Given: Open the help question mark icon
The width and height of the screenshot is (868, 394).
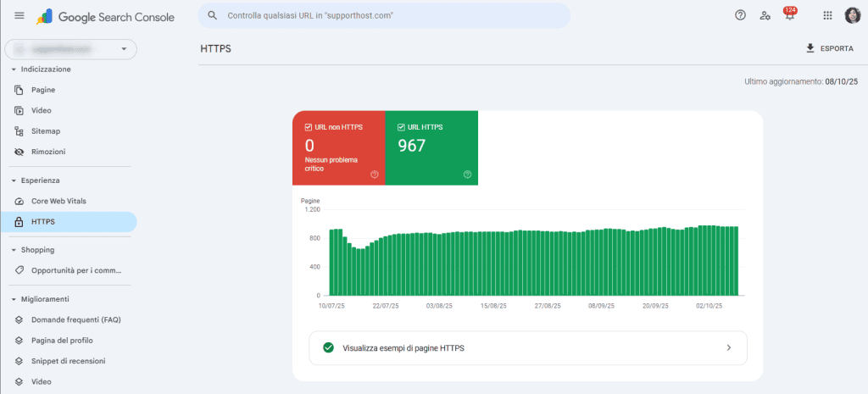Looking at the screenshot, I should click(x=740, y=15).
